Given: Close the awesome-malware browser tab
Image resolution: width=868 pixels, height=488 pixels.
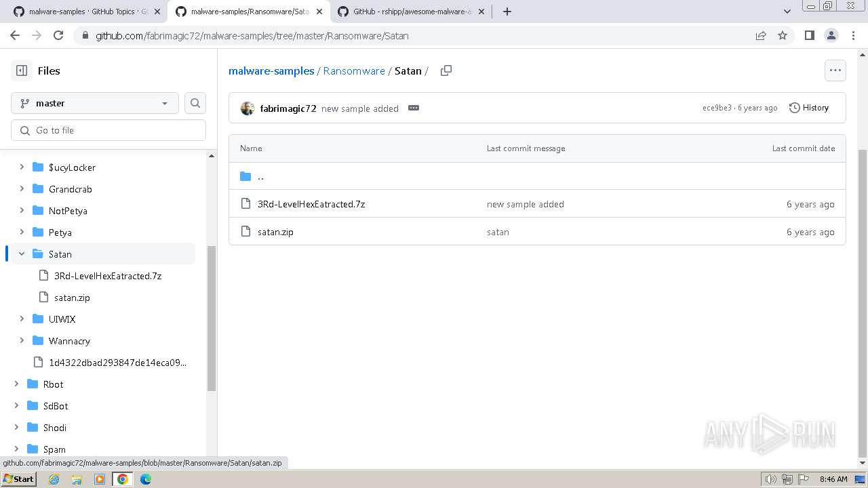Looking at the screenshot, I should click(481, 12).
